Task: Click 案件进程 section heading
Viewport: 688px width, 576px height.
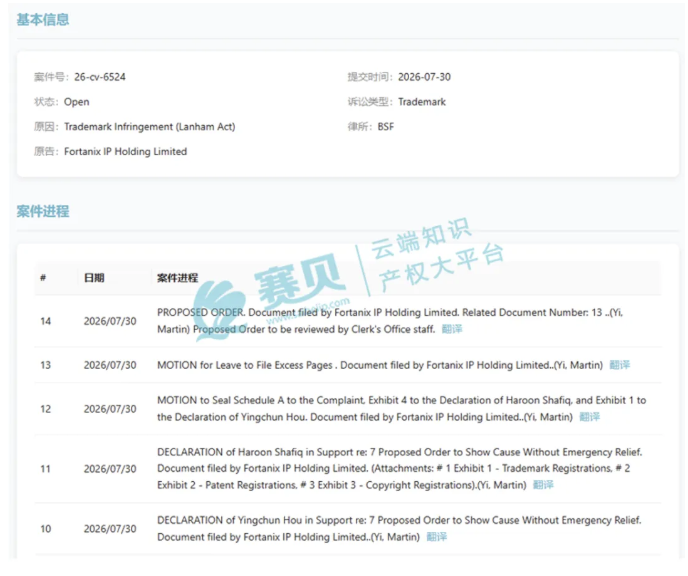Action: (x=43, y=211)
